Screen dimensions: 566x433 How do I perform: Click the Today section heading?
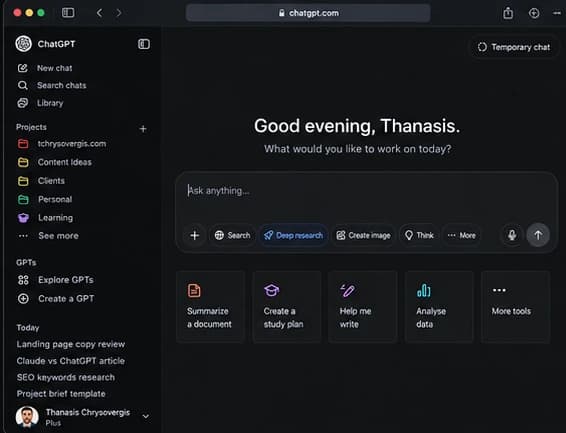(x=28, y=328)
